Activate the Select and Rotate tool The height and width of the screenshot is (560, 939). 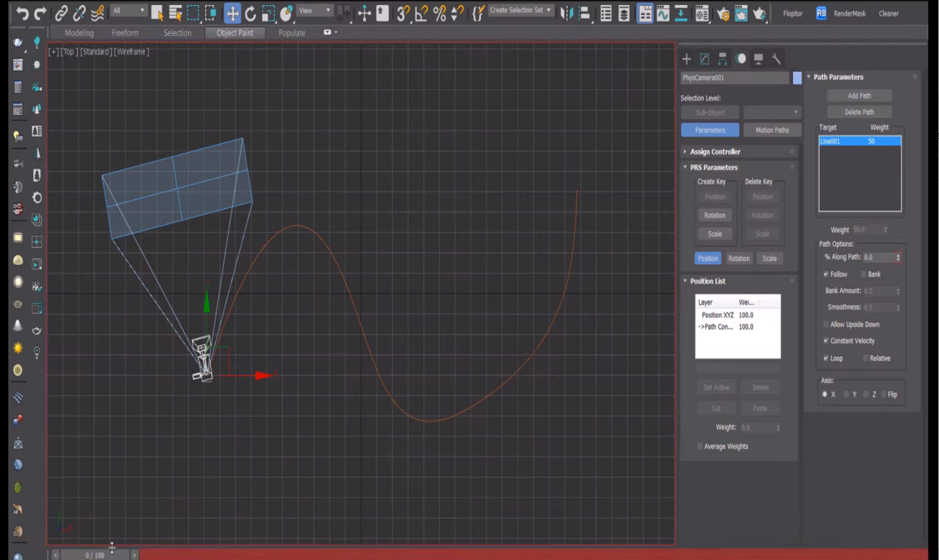tap(250, 12)
